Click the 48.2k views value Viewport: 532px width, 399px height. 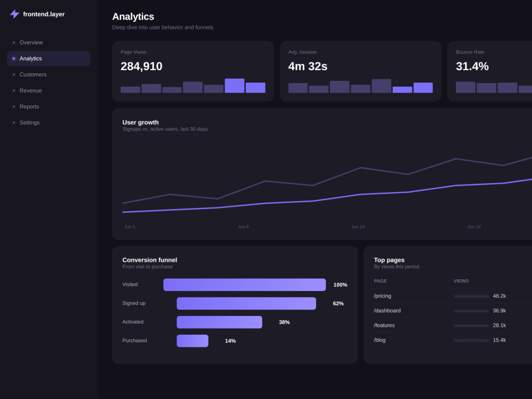coord(500,296)
